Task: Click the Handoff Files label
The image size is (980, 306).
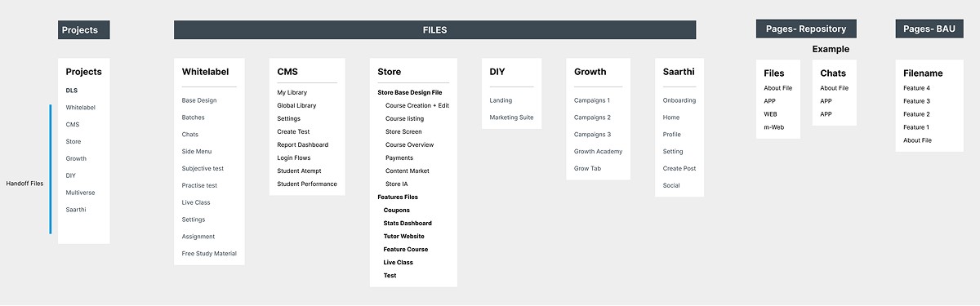Action: 24,184
